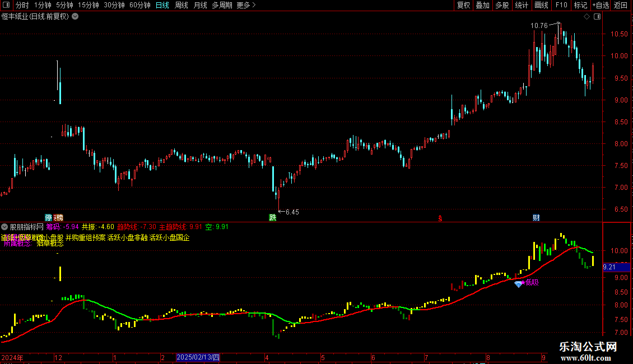633x364 pixels.
Task: Click the 2024年 timeline label
Action: pyautogui.click(x=12, y=357)
